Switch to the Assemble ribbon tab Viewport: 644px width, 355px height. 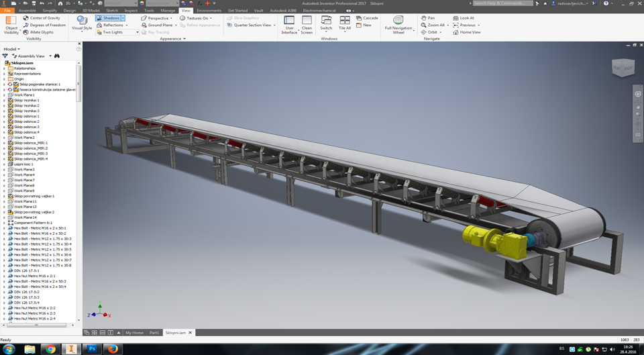click(x=28, y=11)
